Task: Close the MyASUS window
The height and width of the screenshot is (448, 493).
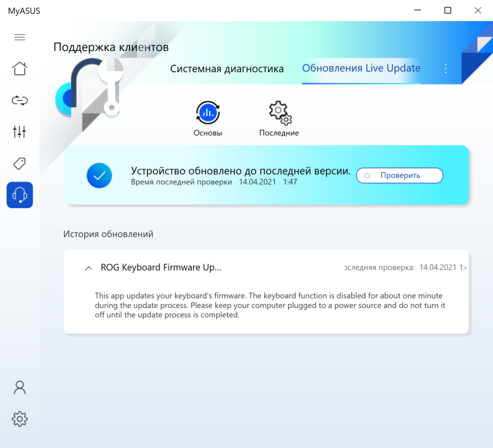Action: [478, 11]
